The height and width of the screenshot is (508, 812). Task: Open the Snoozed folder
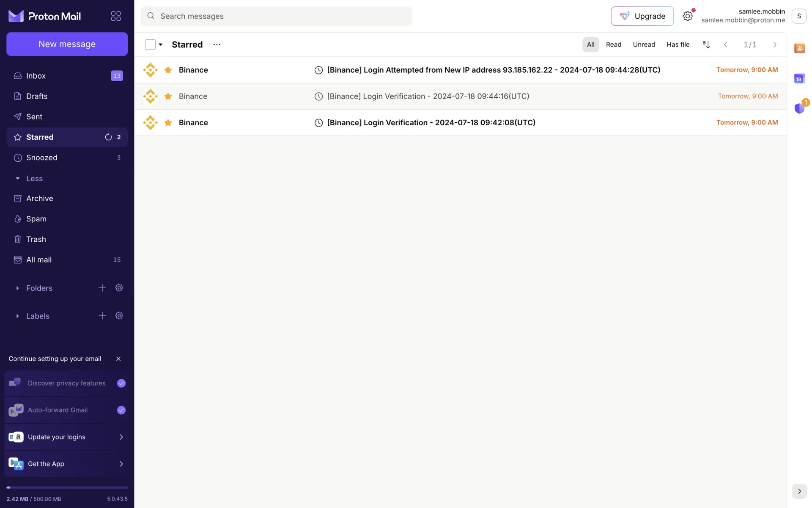point(41,157)
